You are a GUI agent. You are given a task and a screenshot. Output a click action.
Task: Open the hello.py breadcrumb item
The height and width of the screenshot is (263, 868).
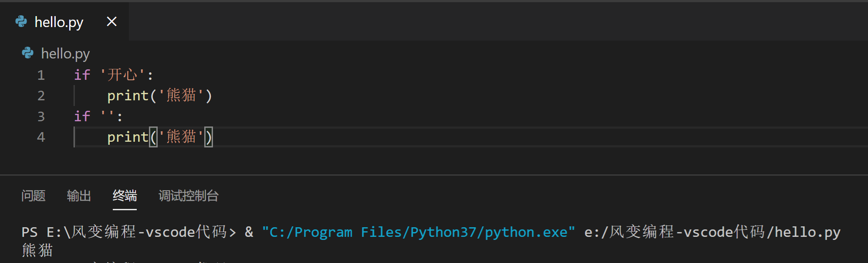click(65, 54)
